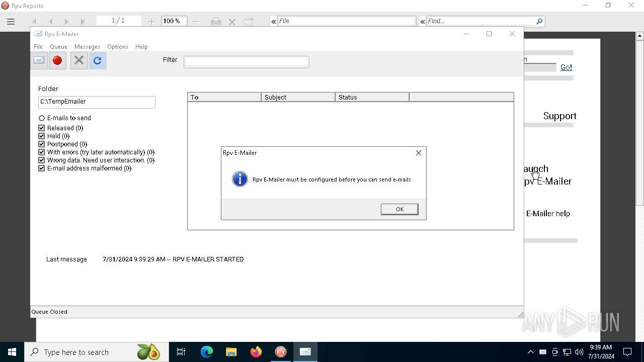
Task: Click the E-Mailer help link
Action: (548, 214)
